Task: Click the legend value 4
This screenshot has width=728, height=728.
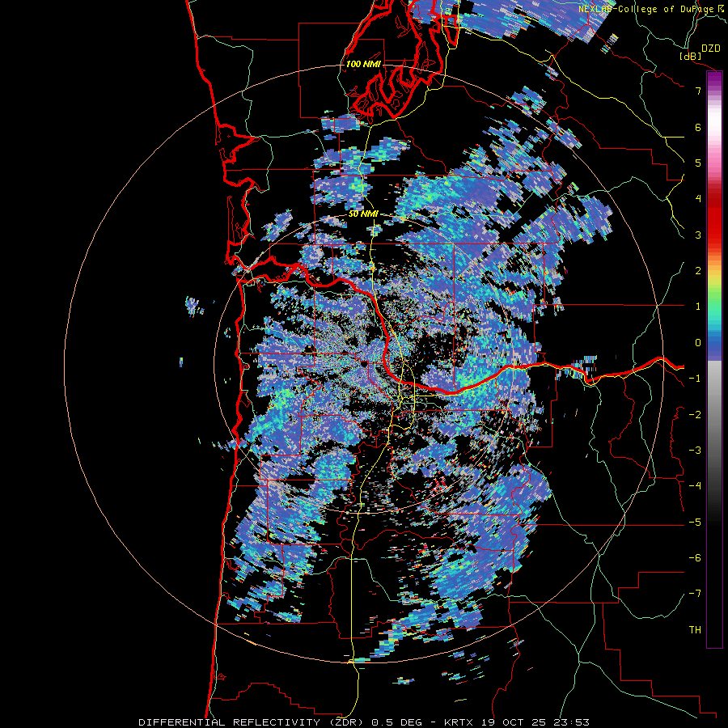Action: pos(698,199)
